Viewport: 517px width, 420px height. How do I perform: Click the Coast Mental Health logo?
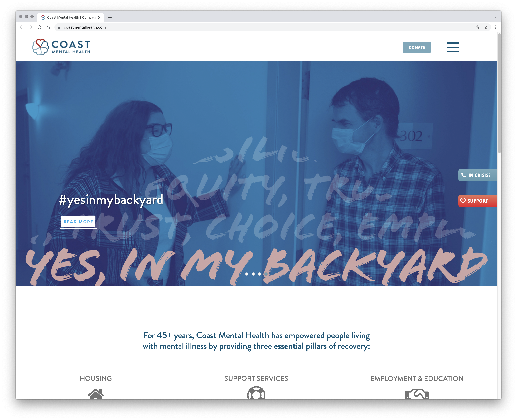tap(61, 47)
